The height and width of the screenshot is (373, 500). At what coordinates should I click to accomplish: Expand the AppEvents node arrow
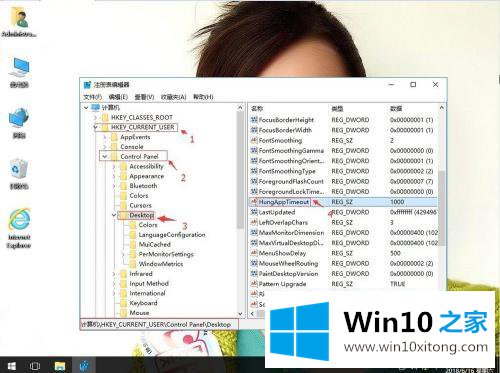point(105,137)
